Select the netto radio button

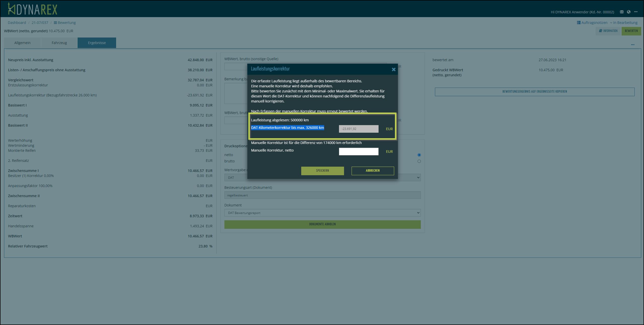pos(419,155)
